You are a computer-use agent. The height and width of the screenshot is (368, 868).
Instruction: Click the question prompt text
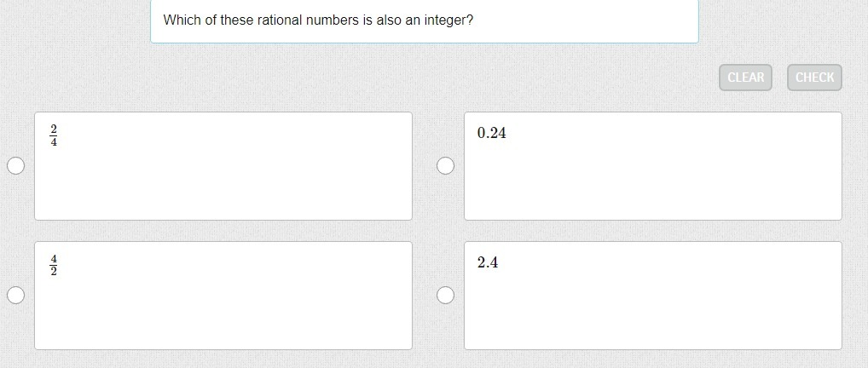[318, 20]
